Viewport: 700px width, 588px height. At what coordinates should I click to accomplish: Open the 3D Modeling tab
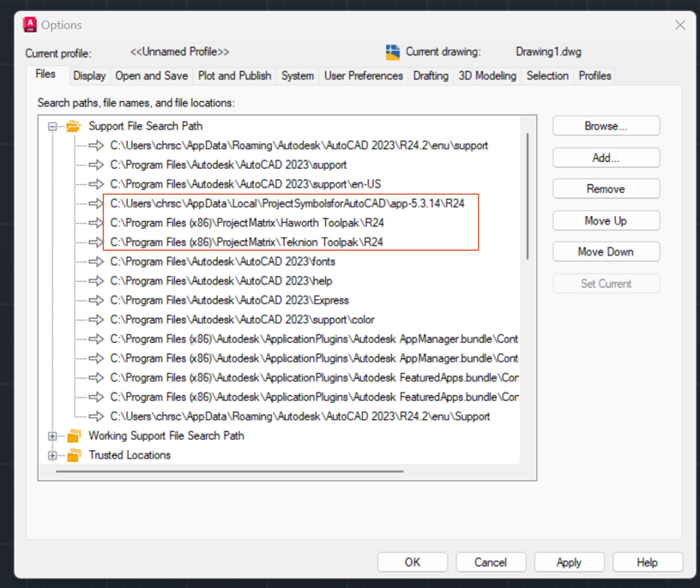[487, 75]
